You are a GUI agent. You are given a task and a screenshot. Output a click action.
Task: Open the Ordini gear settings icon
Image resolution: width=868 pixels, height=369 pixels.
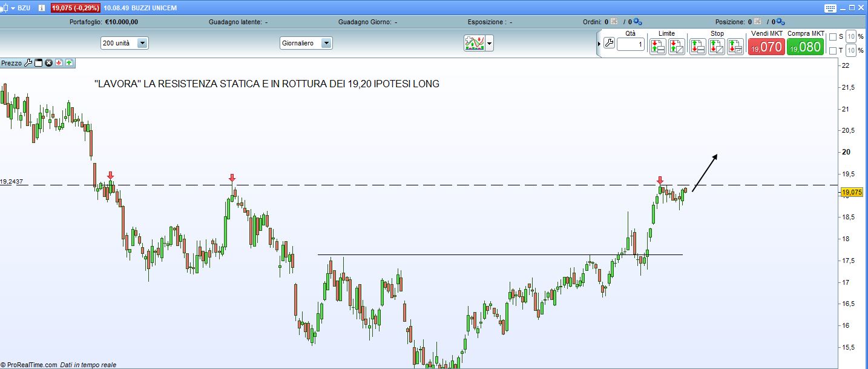(637, 22)
